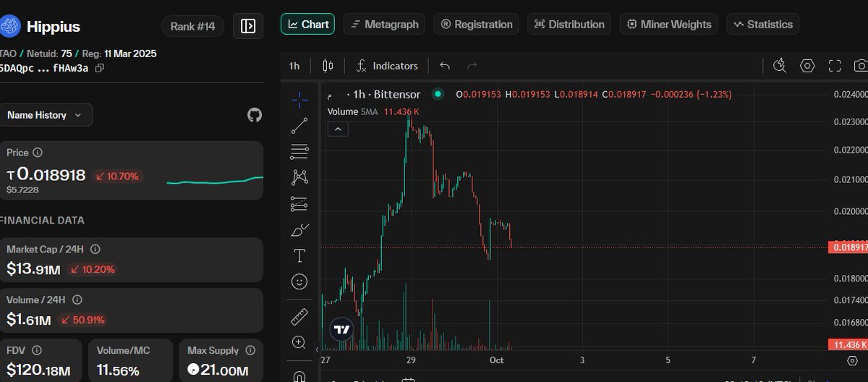Open the Metagraph tab

coord(385,24)
